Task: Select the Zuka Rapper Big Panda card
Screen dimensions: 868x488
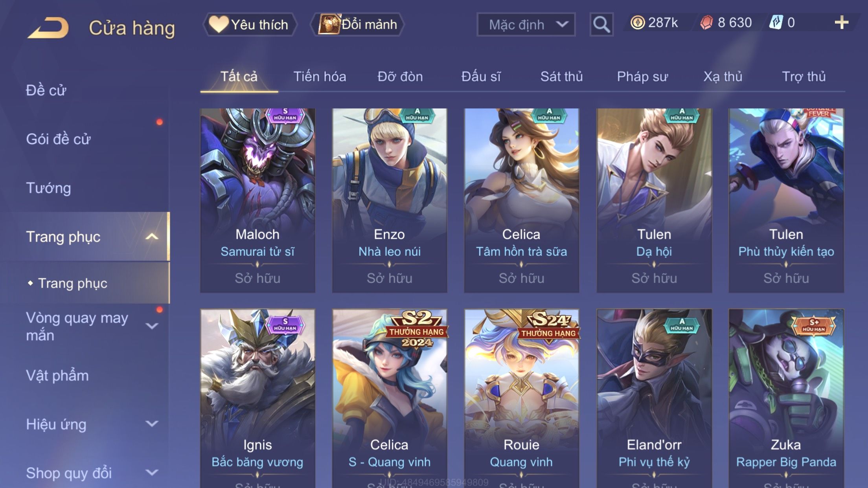Action: point(786,398)
